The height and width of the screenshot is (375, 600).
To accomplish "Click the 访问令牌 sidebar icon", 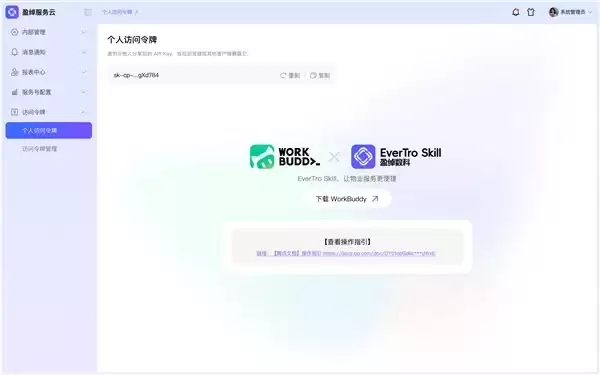I will pyautogui.click(x=15, y=112).
